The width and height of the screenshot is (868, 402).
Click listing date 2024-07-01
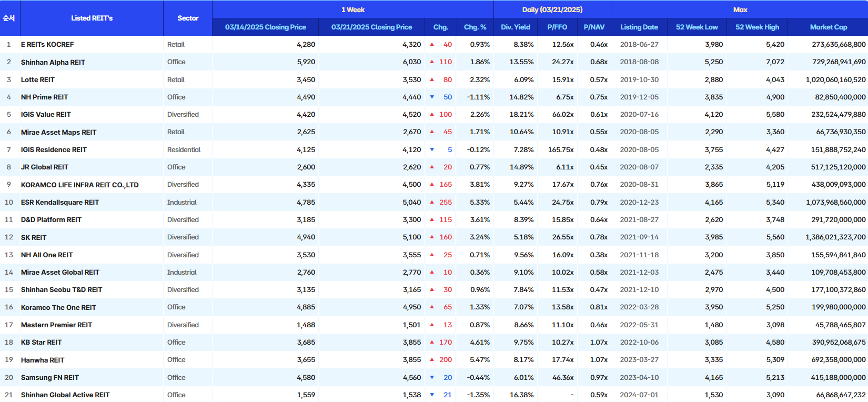pos(639,395)
